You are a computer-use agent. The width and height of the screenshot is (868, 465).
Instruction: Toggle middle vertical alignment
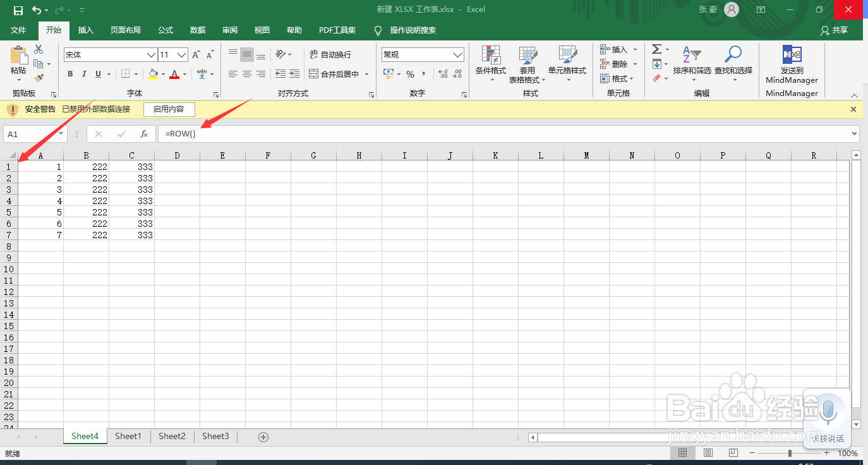pyautogui.click(x=247, y=55)
